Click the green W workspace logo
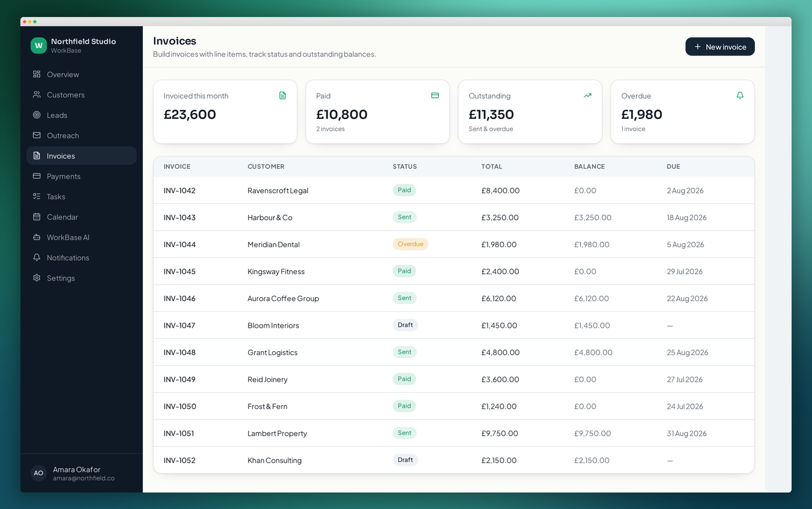The image size is (812, 509). click(x=38, y=46)
